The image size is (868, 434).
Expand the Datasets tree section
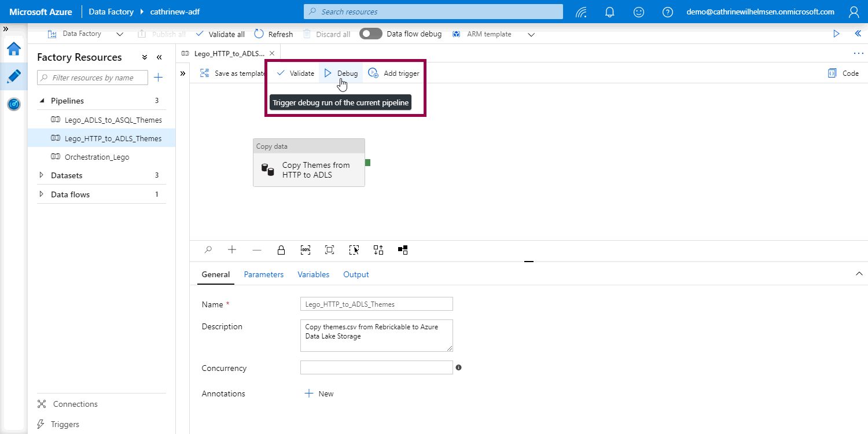(x=41, y=175)
